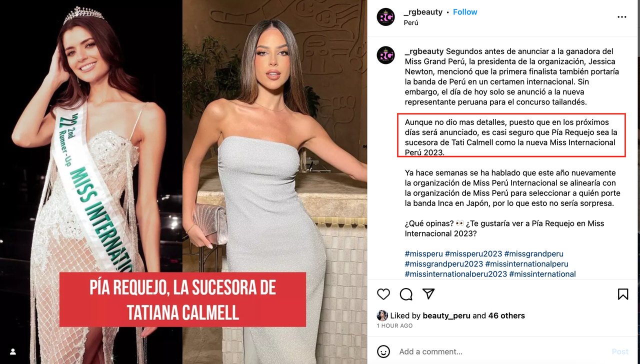The image size is (640, 364).
Task: Open beauty_peru username in likes
Action: point(446,315)
